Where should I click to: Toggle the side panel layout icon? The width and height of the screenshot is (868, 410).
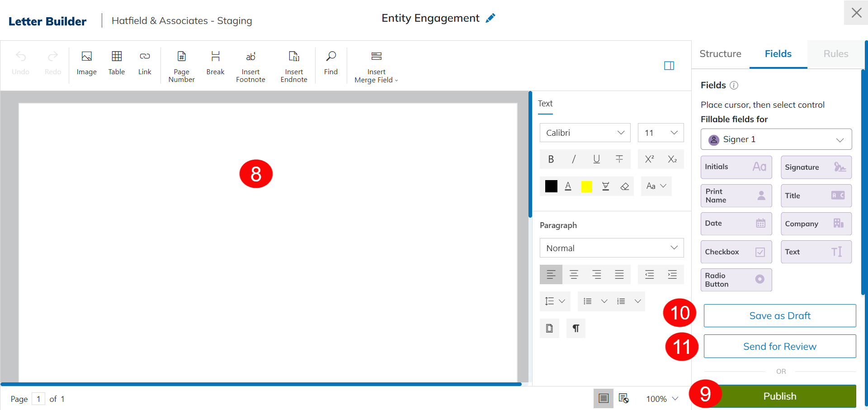[669, 66]
